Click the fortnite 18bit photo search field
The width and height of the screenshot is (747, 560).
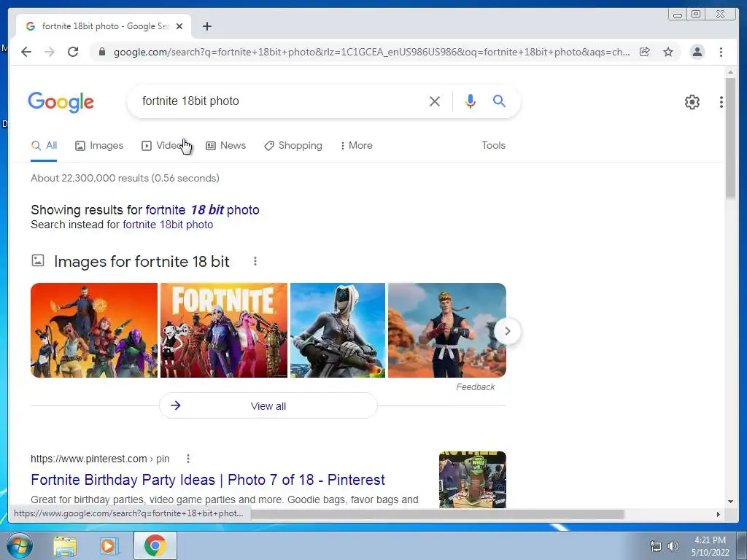(281, 101)
